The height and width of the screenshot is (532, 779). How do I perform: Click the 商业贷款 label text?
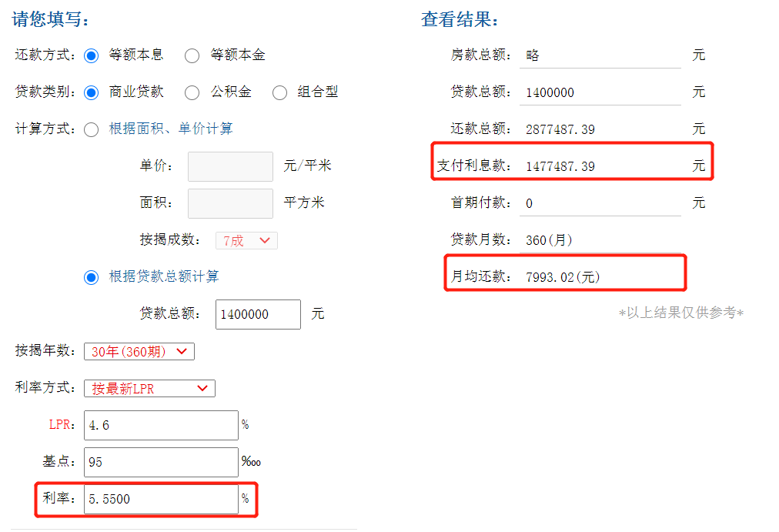(x=136, y=92)
